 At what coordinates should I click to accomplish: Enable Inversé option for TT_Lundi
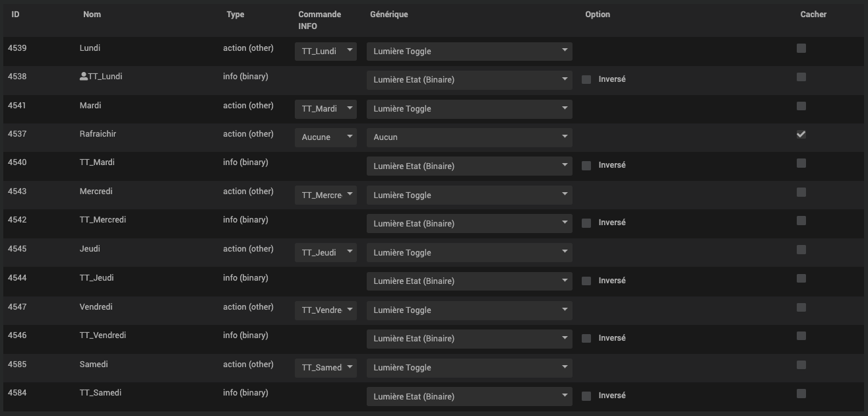[x=586, y=80]
